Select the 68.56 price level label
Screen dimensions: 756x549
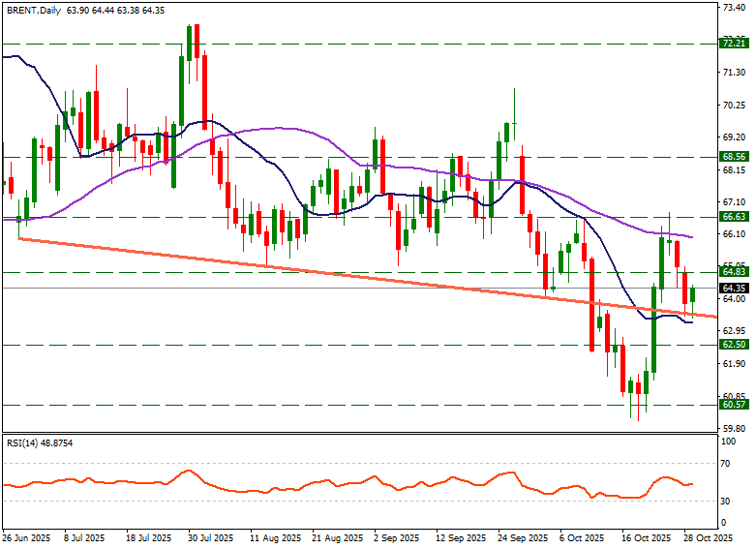pos(734,156)
